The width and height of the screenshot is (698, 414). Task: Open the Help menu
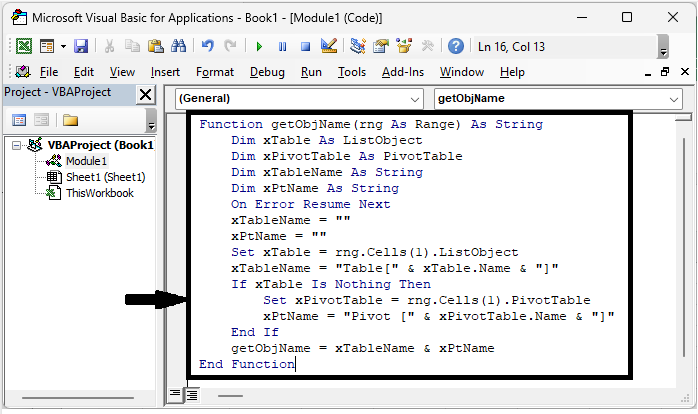click(x=512, y=72)
